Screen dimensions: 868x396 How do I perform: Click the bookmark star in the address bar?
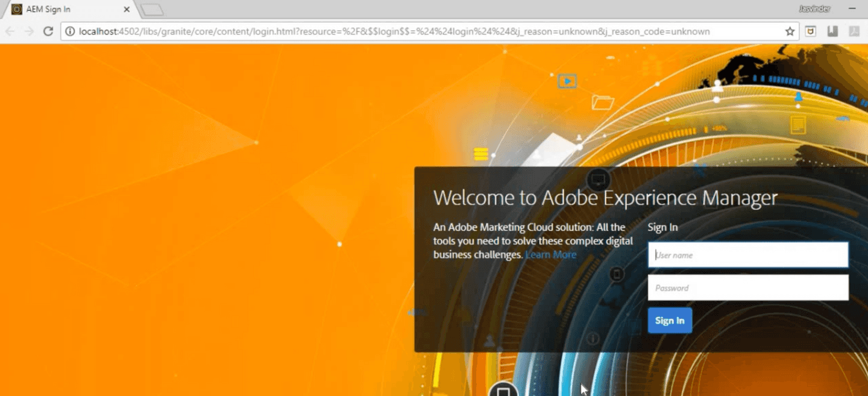click(x=790, y=31)
